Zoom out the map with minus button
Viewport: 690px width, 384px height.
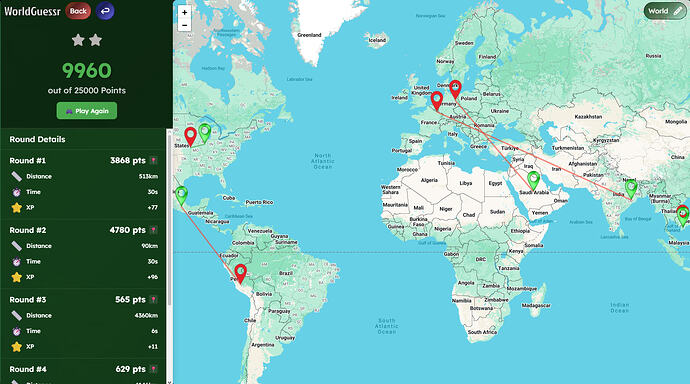point(184,26)
